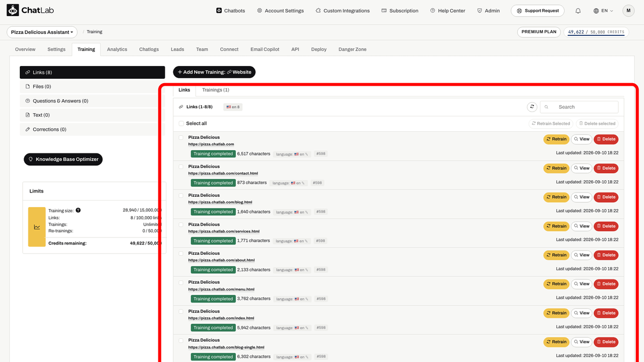Select Links (8) in the sidebar
The height and width of the screenshot is (362, 644).
(x=92, y=72)
